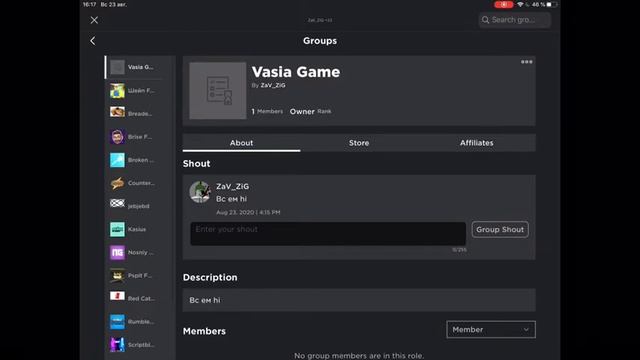This screenshot has width=640, height=360.
Task: Switch to the Store tab
Action: [x=359, y=143]
